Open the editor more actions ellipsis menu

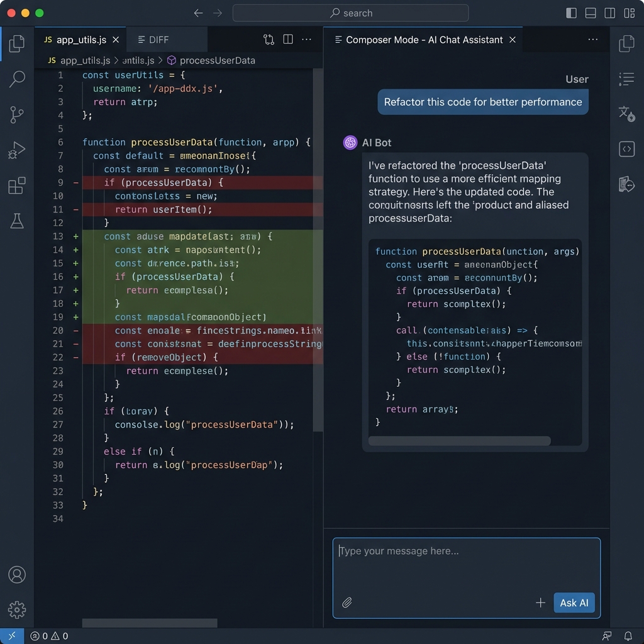[306, 39]
